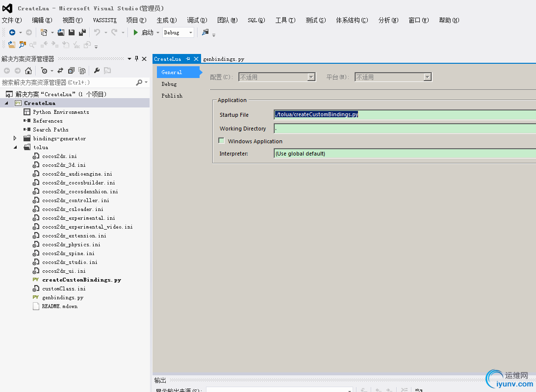The height and width of the screenshot is (392, 536).
Task: Click the Working Directory input field
Action: pos(405,128)
